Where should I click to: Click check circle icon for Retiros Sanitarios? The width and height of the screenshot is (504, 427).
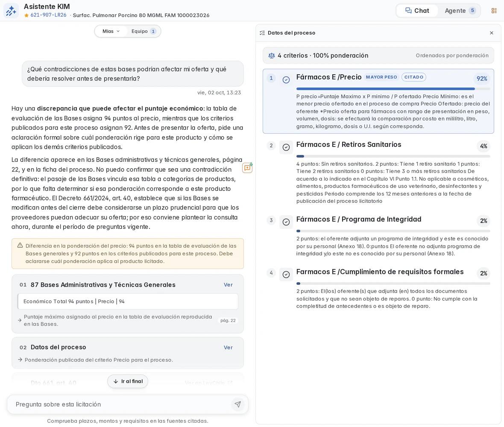pos(286,147)
